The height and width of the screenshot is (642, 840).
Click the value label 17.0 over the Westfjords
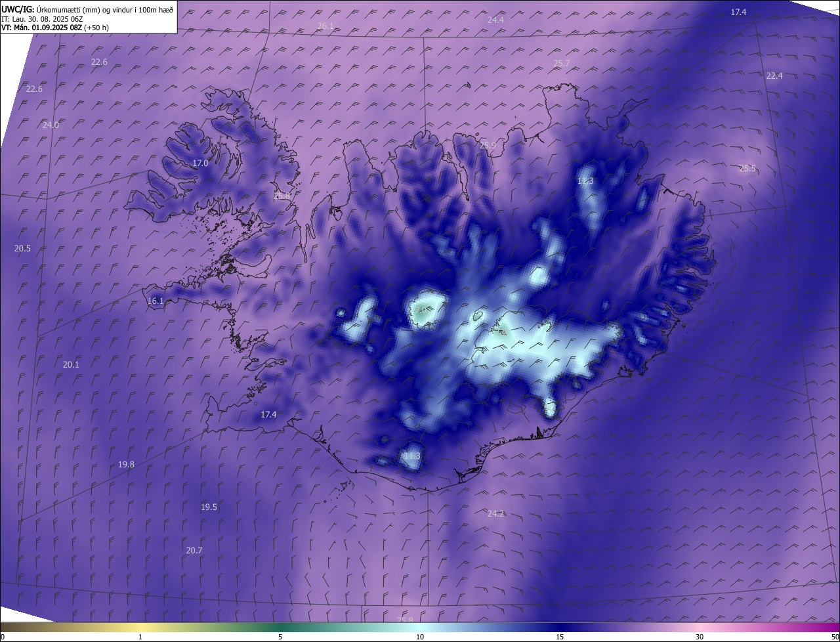[200, 163]
